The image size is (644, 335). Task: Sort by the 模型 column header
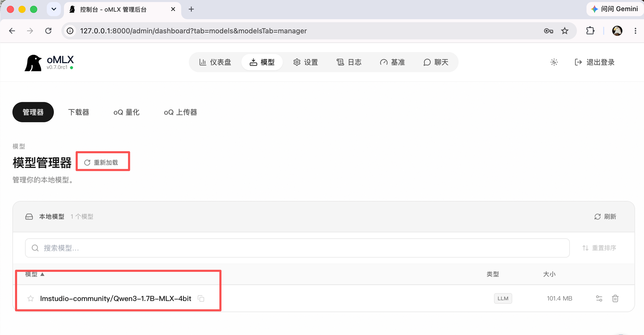click(x=35, y=274)
